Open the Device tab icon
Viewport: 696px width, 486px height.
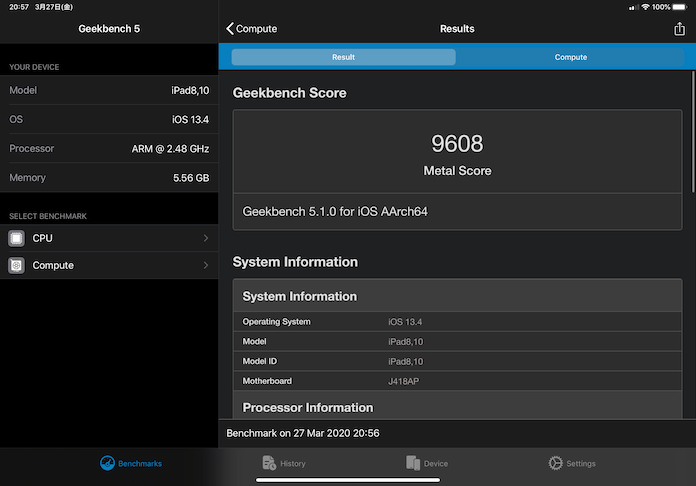tap(413, 463)
